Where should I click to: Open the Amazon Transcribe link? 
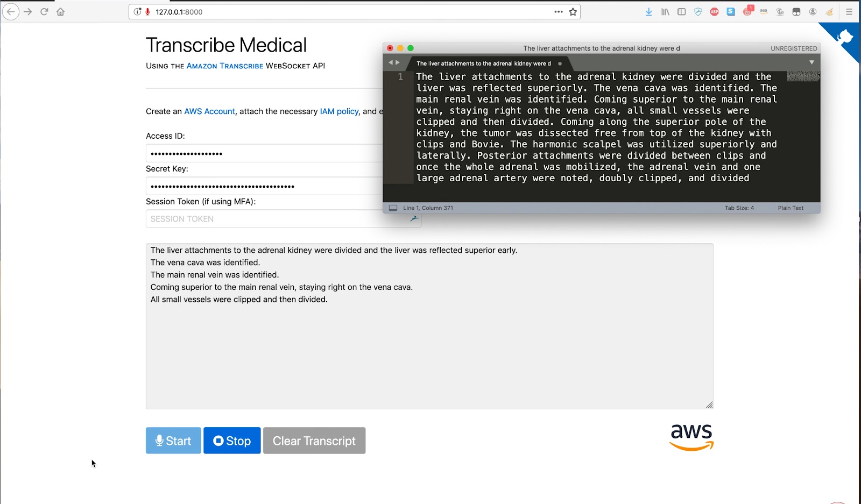point(225,66)
